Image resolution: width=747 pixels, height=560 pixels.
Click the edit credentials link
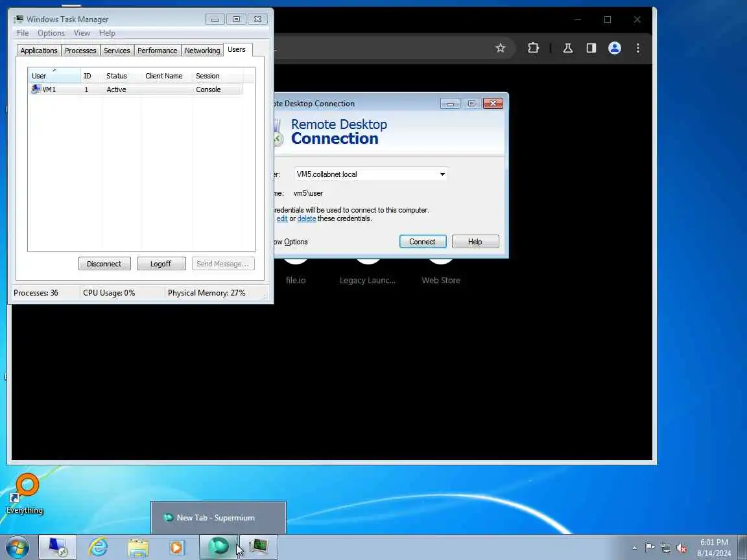[x=282, y=218]
